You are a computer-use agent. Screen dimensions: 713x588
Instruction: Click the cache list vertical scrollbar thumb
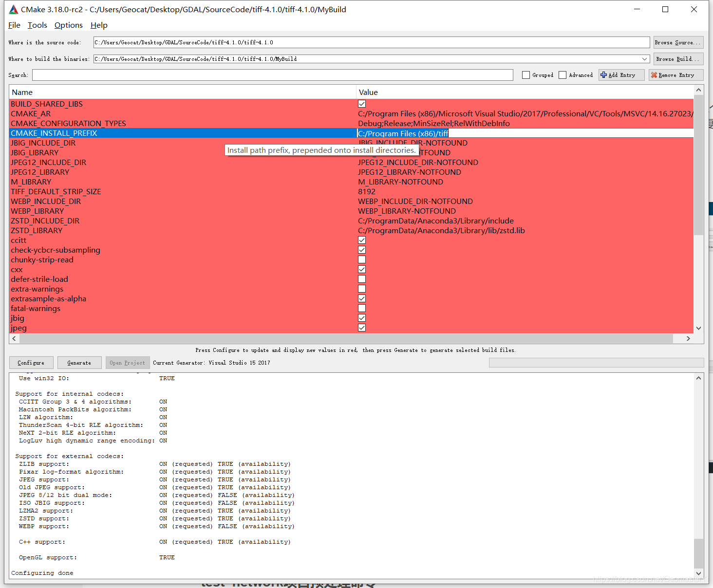click(698, 165)
